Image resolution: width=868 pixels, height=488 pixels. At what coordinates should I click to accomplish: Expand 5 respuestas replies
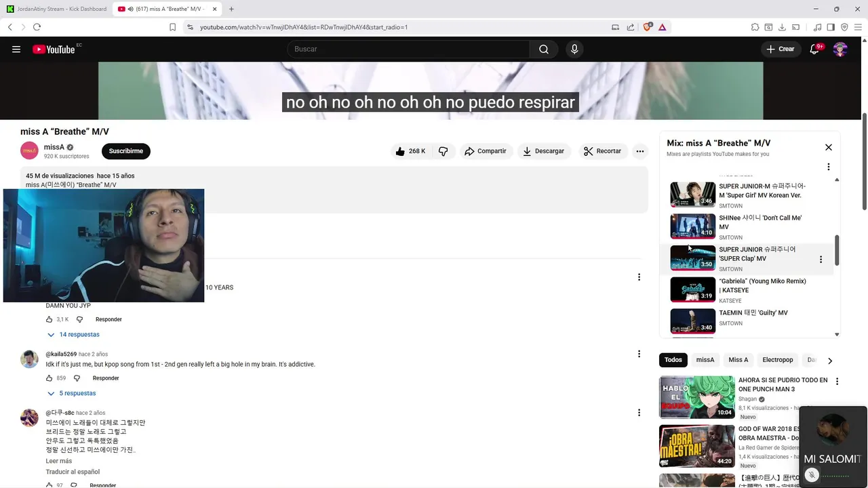pyautogui.click(x=71, y=393)
